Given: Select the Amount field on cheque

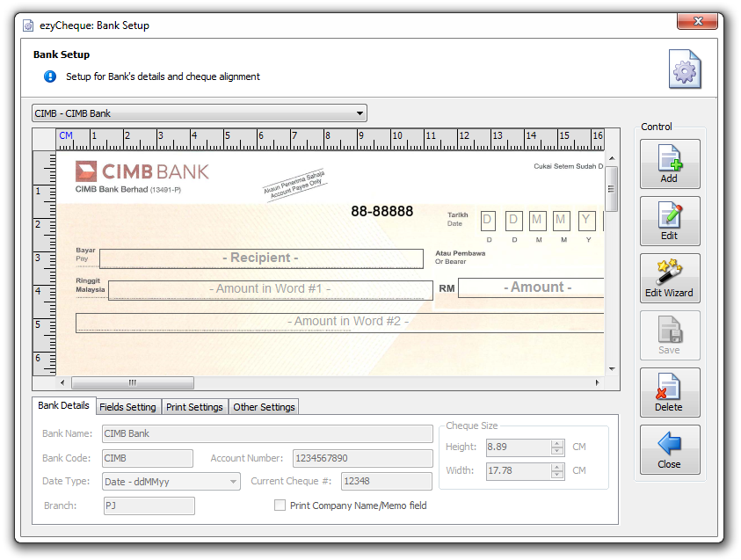Looking at the screenshot, I should 531,287.
